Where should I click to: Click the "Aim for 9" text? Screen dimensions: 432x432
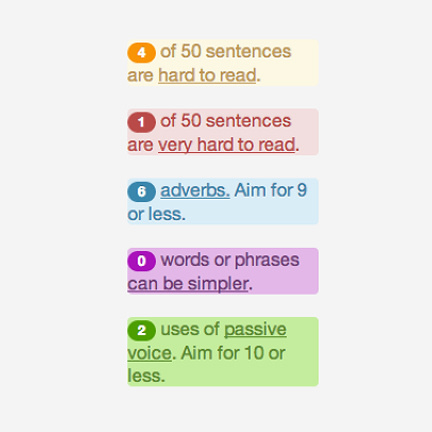pos(270,190)
